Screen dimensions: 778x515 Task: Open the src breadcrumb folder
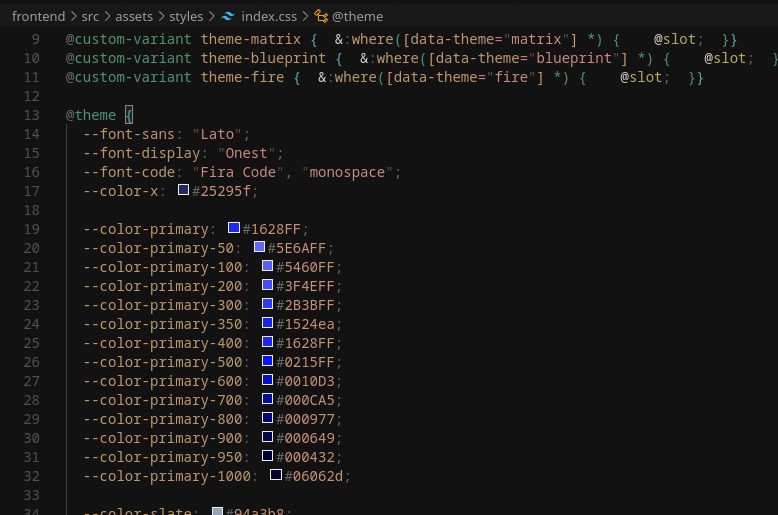pos(90,16)
